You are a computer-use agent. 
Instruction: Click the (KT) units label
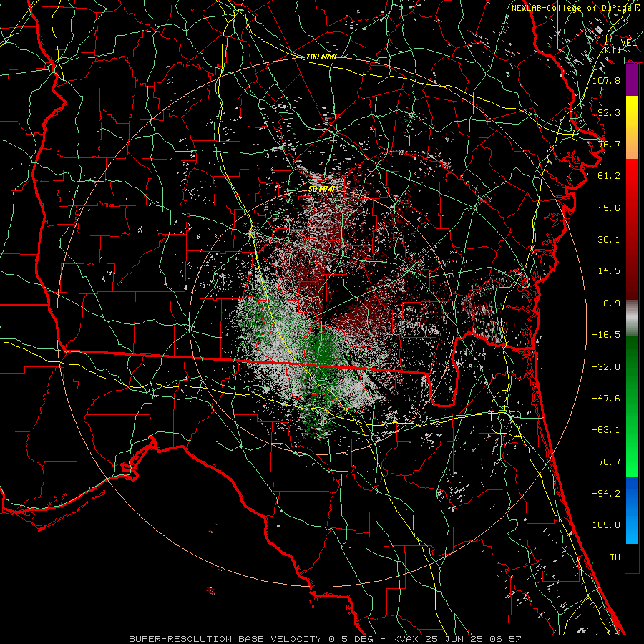(x=611, y=49)
